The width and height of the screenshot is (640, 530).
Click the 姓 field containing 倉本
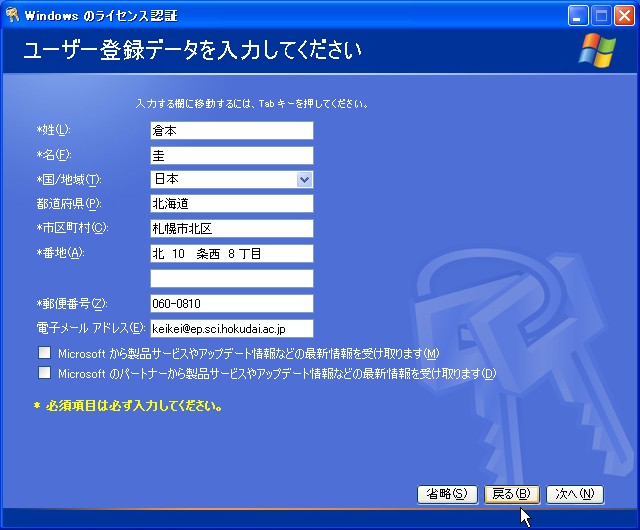tap(232, 131)
